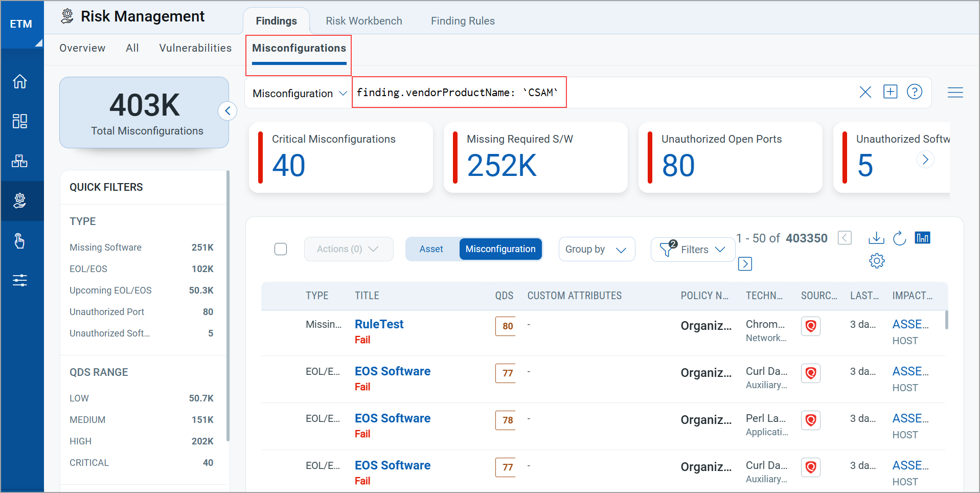Select all findings checkbox

(x=281, y=249)
